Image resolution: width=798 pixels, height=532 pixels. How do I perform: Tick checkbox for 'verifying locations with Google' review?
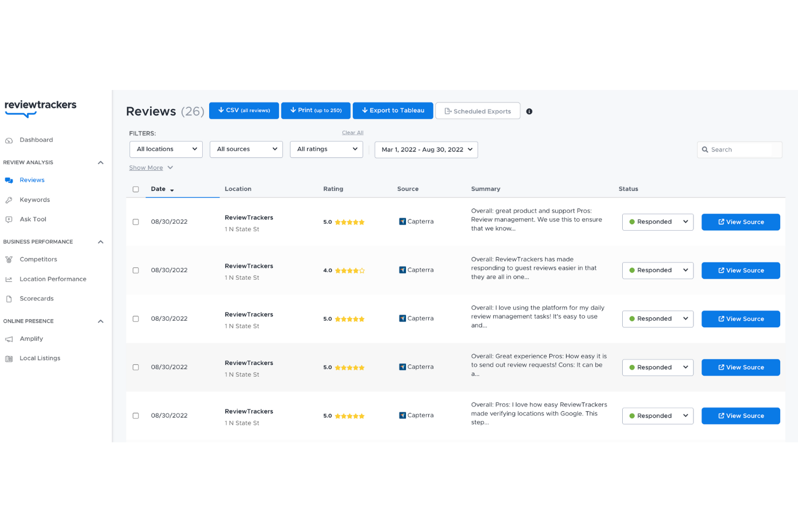136,416
